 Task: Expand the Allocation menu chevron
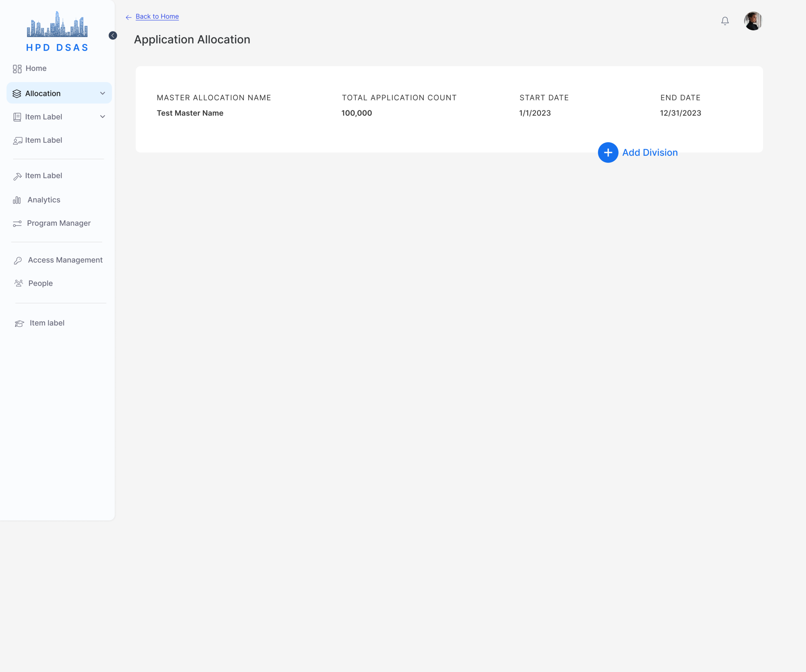tap(102, 93)
